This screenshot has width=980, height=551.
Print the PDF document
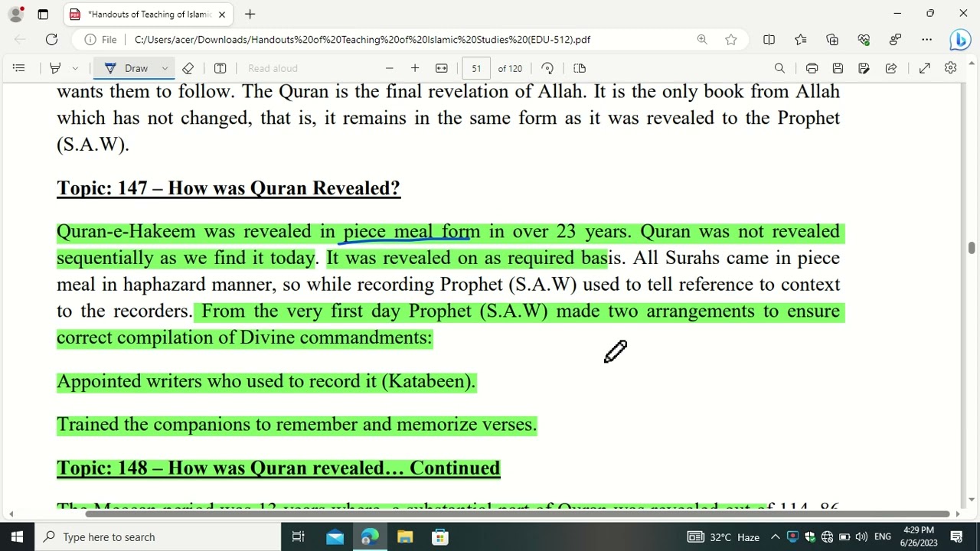812,68
